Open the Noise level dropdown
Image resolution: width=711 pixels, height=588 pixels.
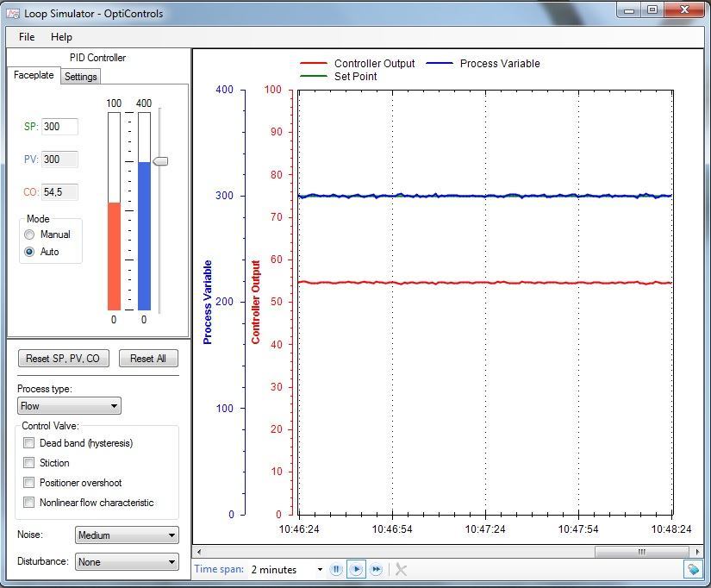click(127, 535)
